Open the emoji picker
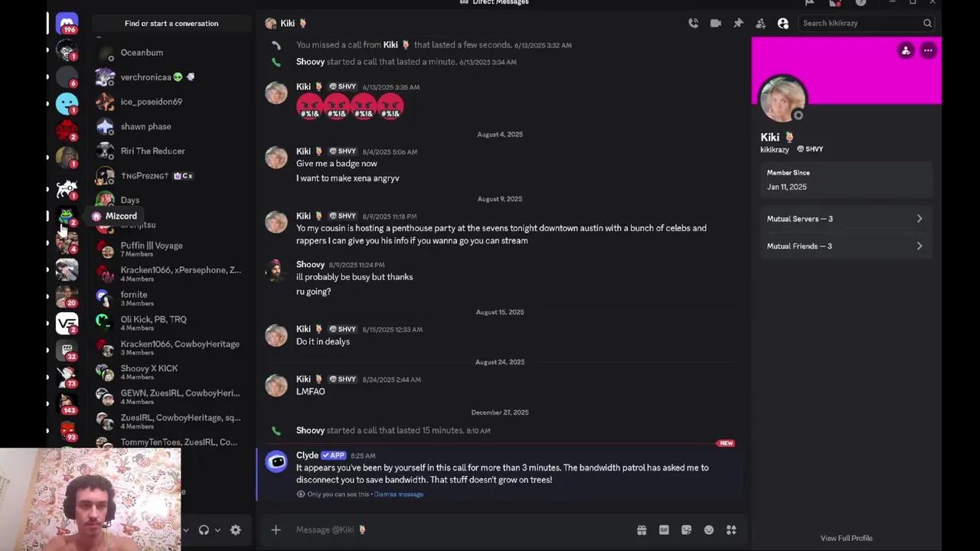This screenshot has width=980, height=551. 709,530
